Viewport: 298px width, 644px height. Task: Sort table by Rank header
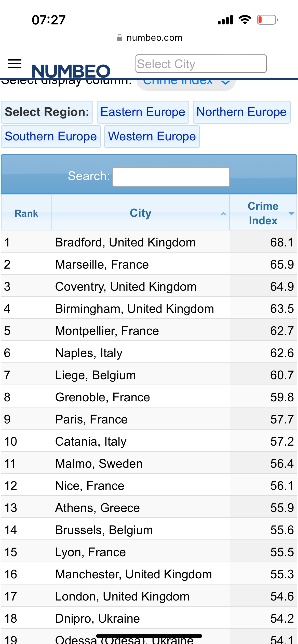pyautogui.click(x=26, y=213)
